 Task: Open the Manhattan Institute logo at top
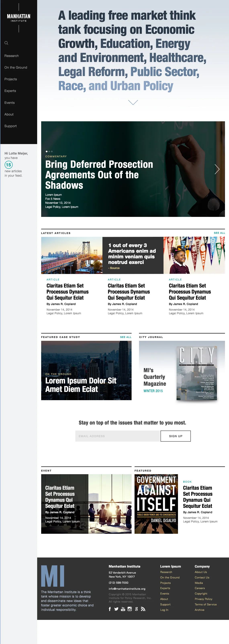(19, 18)
